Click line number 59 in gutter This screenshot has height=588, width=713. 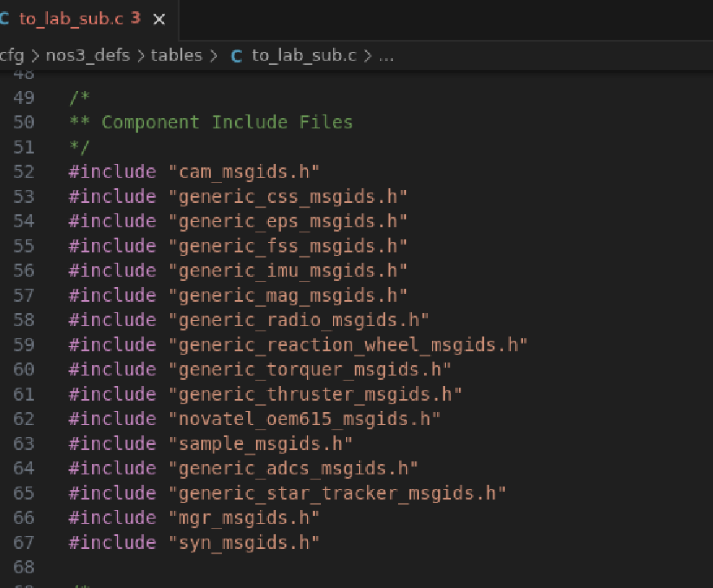click(x=23, y=344)
